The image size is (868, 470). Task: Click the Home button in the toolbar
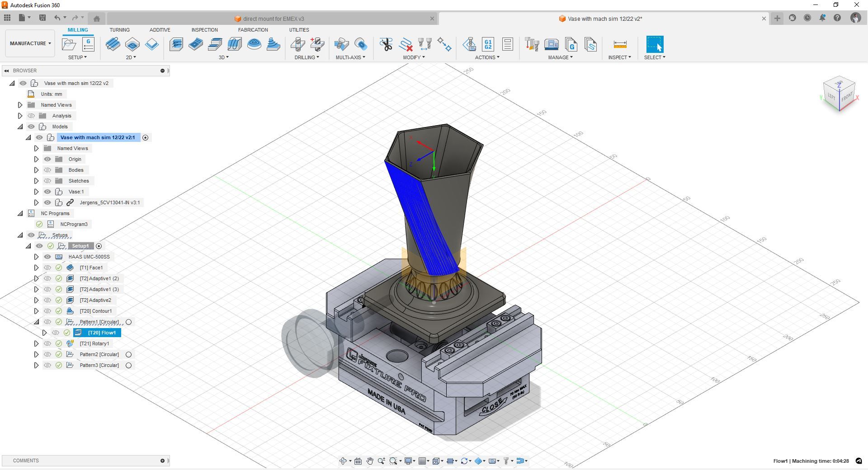click(x=96, y=19)
